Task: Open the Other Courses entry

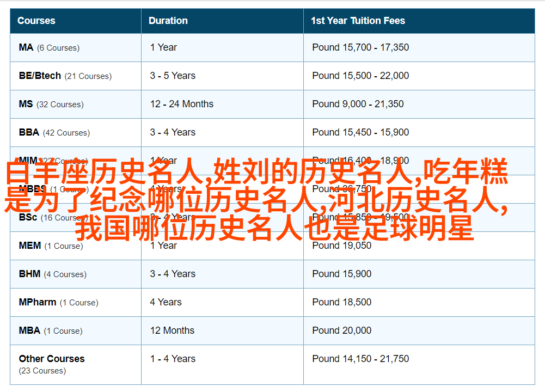Action: point(52,359)
